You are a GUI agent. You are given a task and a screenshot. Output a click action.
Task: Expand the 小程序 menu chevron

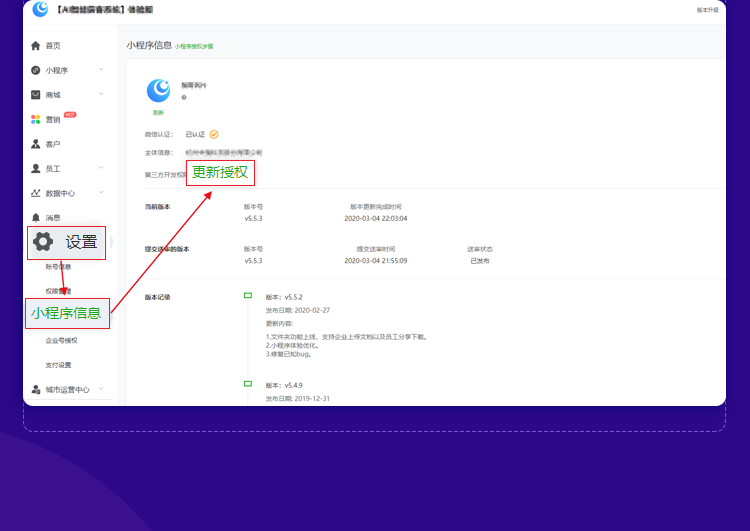point(101,71)
